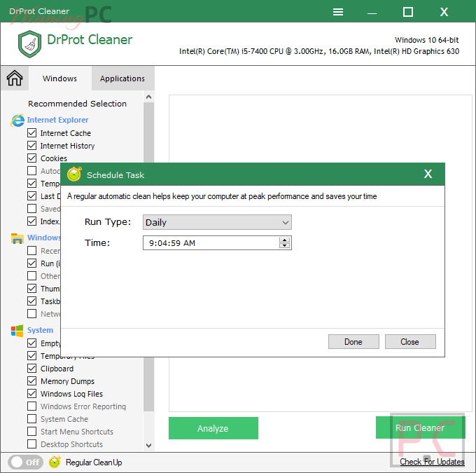Uncheck Memory Dumps checkbox
Viewport: 476px width, 473px height.
32,381
